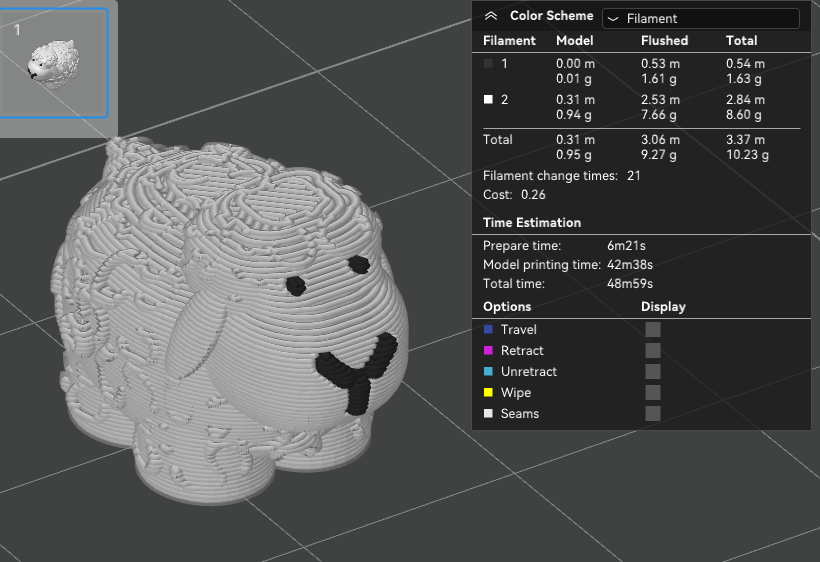Viewport: 820px width, 562px height.
Task: Open the Filament color scheme dropdown
Action: tap(701, 18)
